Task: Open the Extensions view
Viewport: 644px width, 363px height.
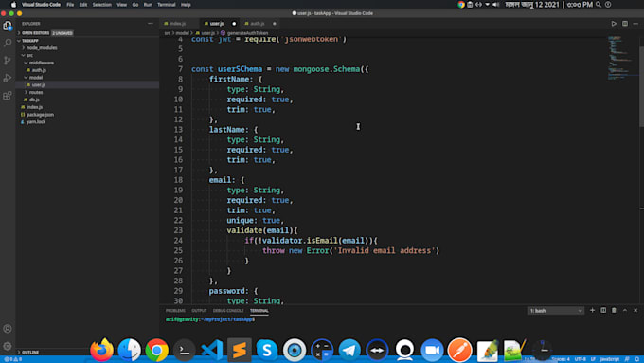Action: coord(8,96)
